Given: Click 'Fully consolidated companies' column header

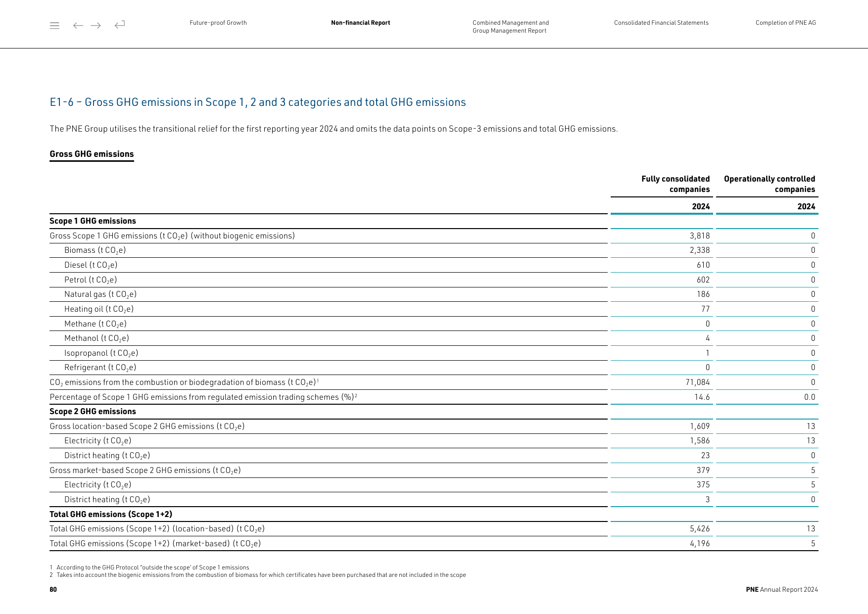Looking at the screenshot, I should (675, 184).
